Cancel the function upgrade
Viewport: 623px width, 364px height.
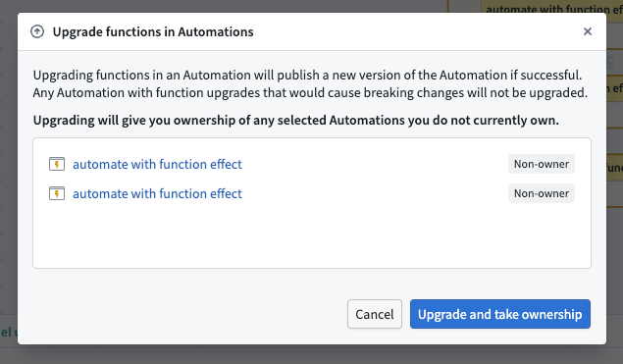coord(374,314)
